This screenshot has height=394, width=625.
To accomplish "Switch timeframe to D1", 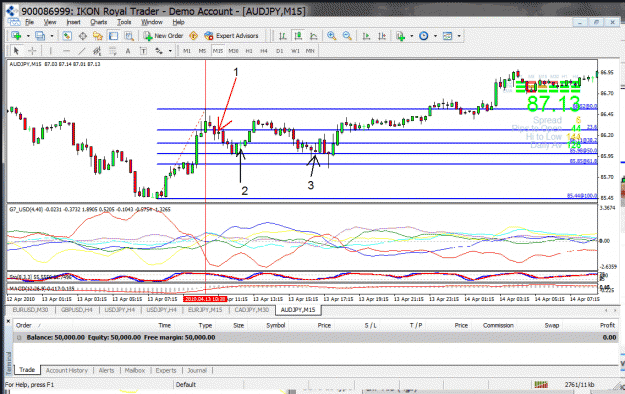I will [x=279, y=51].
